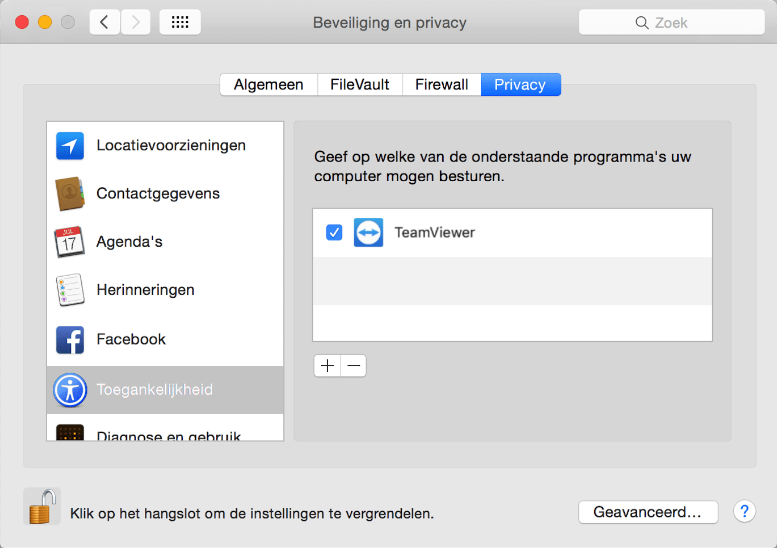
Task: Open the Geavanceerd… advanced settings
Action: (648, 512)
